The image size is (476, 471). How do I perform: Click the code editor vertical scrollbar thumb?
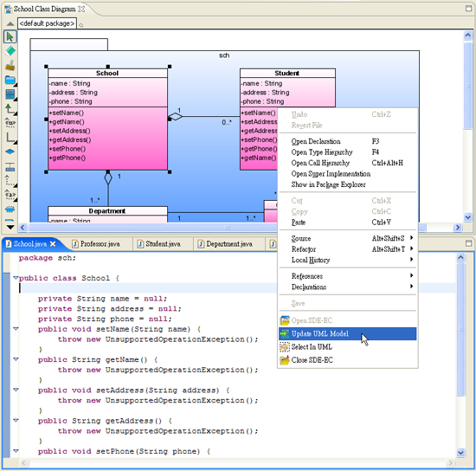click(460, 329)
